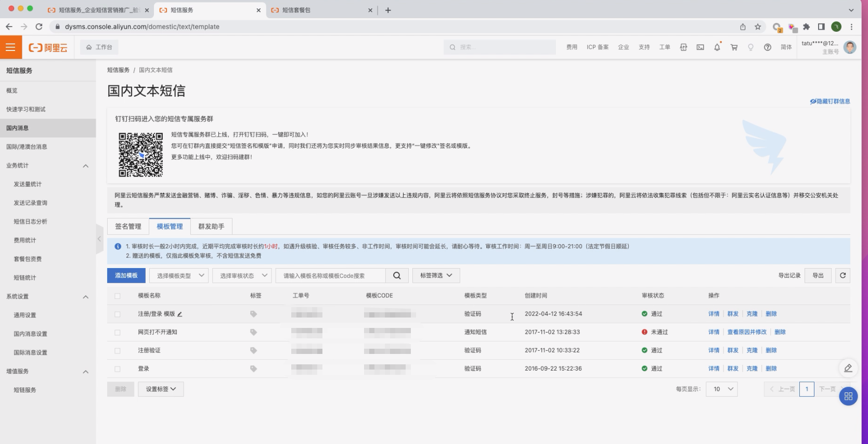Screen dimensions: 868x444
Task: Click 删除 in the 登录 row
Action: point(771,369)
